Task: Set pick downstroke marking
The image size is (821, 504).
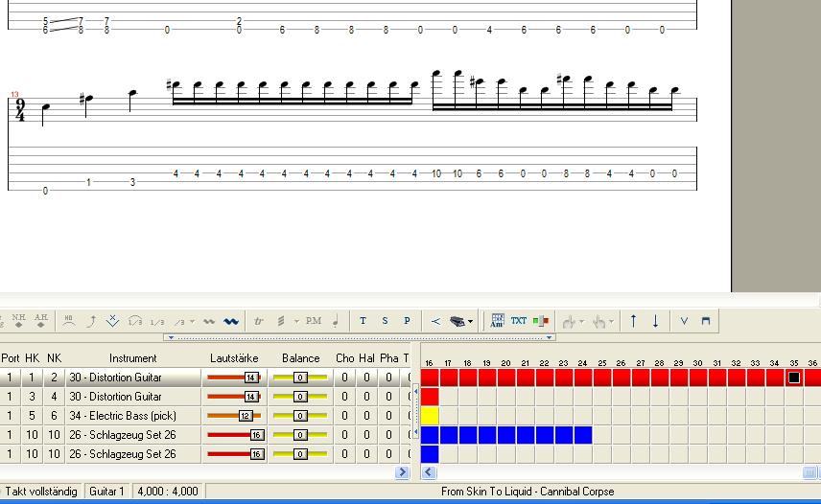Action: [x=706, y=321]
